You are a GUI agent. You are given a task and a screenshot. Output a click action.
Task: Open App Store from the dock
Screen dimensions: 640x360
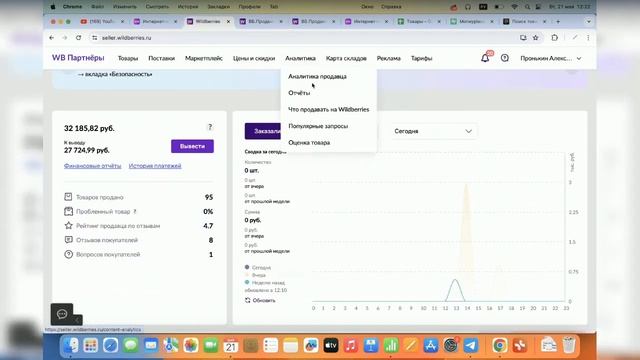[431, 345]
